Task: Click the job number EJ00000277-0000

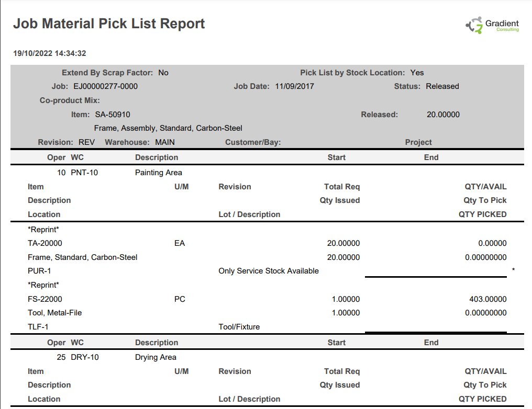Action: (x=106, y=86)
